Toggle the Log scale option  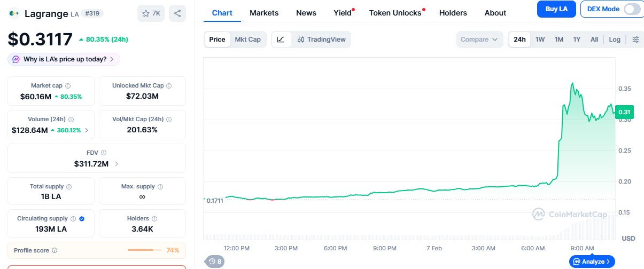click(x=615, y=39)
